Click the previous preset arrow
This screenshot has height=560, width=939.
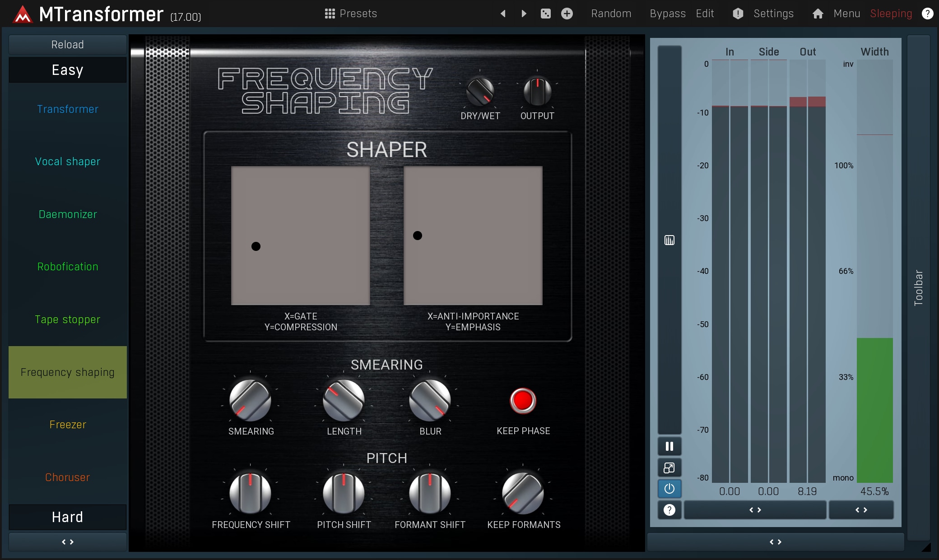pyautogui.click(x=503, y=14)
